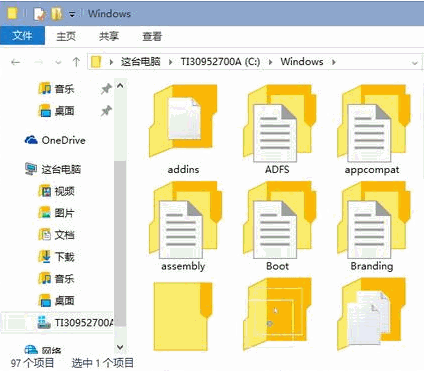Click pin icon beside pinned 音乐
This screenshot has height=371, width=424.
106,89
